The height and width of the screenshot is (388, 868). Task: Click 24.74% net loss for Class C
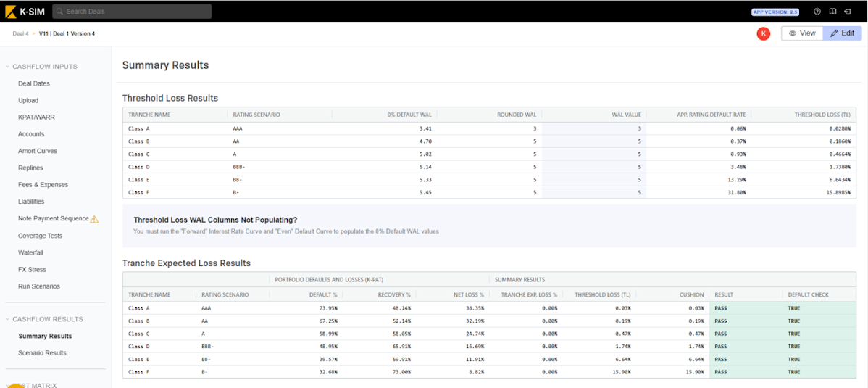pyautogui.click(x=475, y=334)
